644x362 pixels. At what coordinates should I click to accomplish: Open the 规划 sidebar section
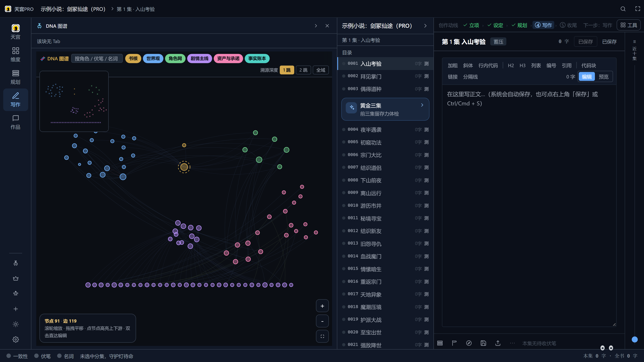click(15, 77)
